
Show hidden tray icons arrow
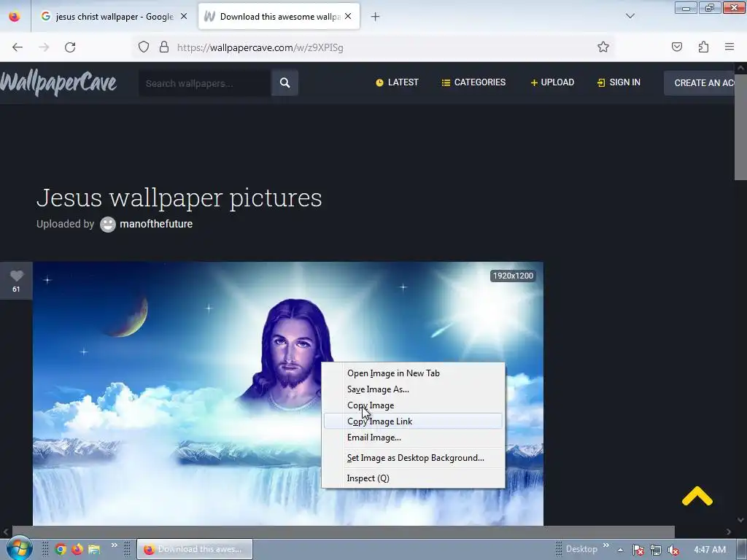pyautogui.click(x=621, y=550)
